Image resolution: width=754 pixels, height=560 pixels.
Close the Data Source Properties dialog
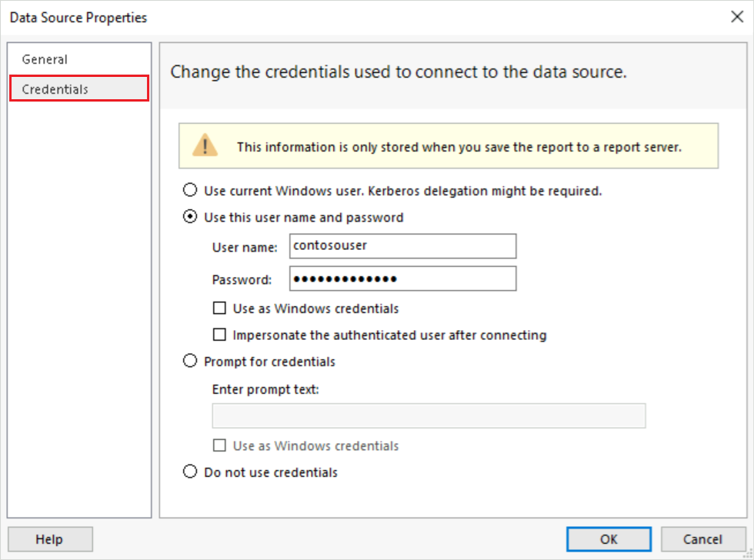tap(736, 16)
